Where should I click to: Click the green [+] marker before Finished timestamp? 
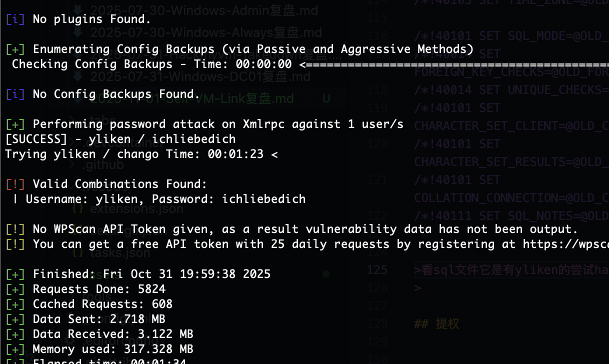(15, 274)
